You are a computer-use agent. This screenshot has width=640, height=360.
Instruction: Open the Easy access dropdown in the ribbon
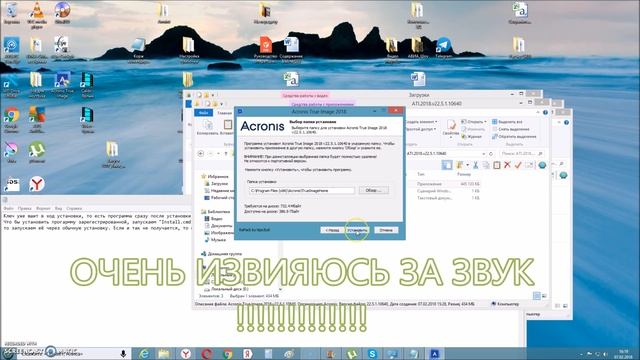(420, 129)
